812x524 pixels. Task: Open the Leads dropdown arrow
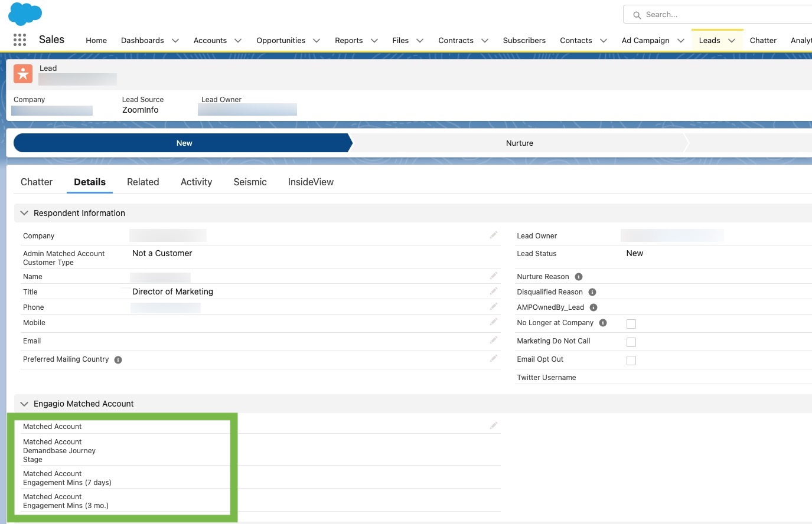pyautogui.click(x=732, y=41)
